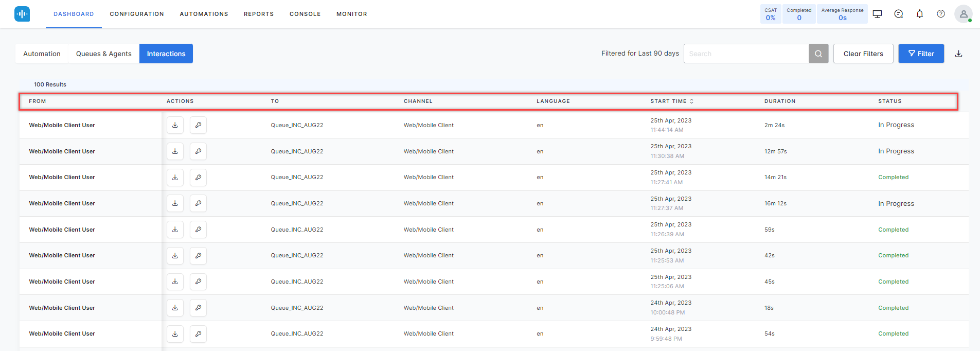Open the notifications bell
Screen dimensions: 980x351
(x=919, y=14)
